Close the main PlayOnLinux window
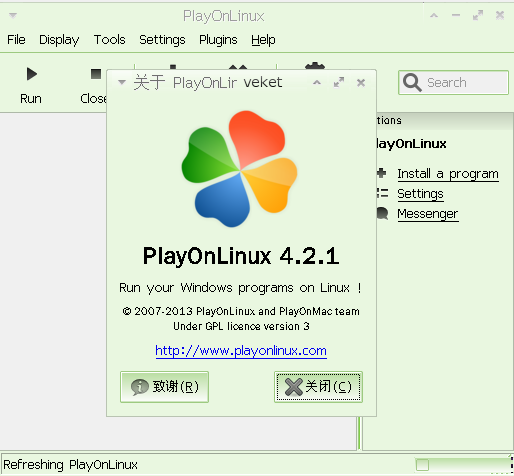The width and height of the screenshot is (514, 476). pos(500,15)
